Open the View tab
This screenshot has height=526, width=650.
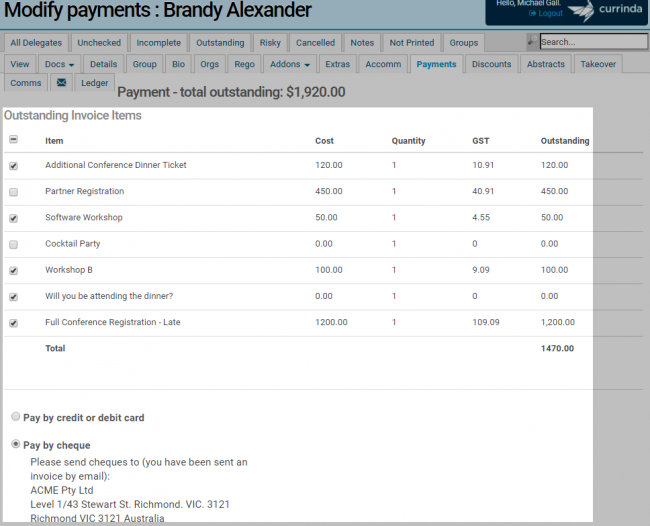coord(19,64)
